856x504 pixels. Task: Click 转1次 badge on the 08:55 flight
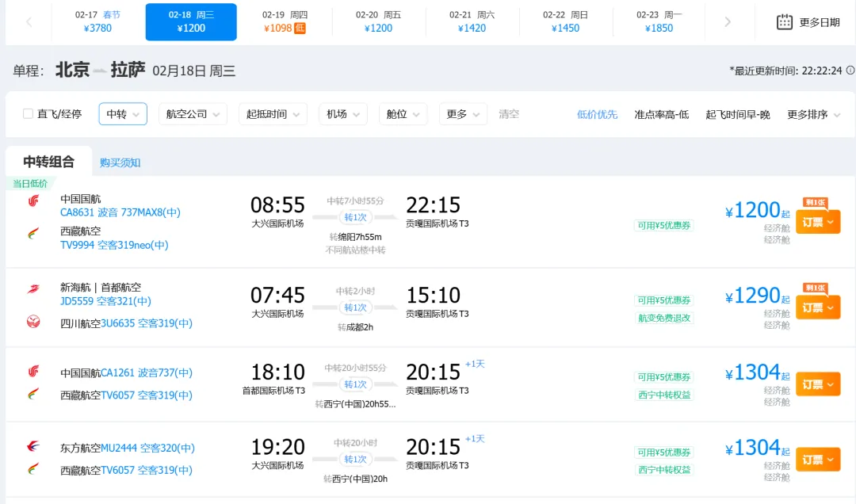coord(355,217)
